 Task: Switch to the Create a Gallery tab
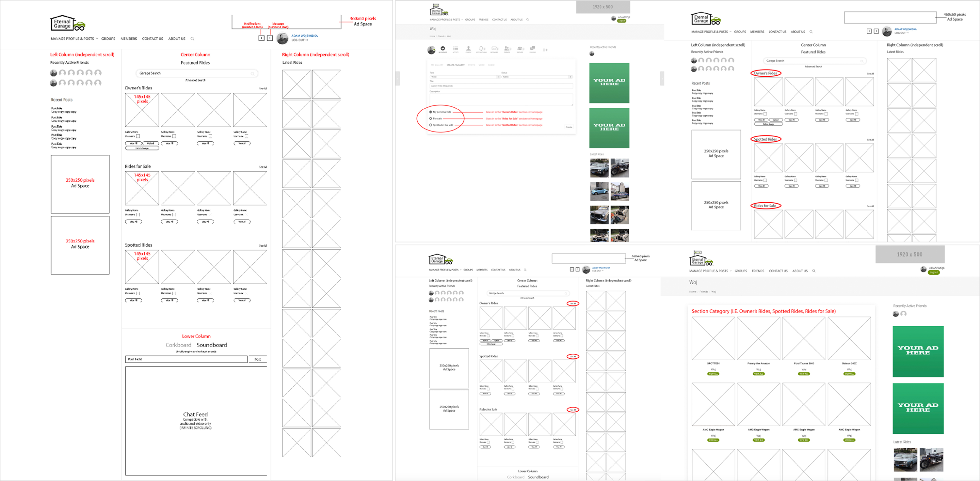[455, 65]
